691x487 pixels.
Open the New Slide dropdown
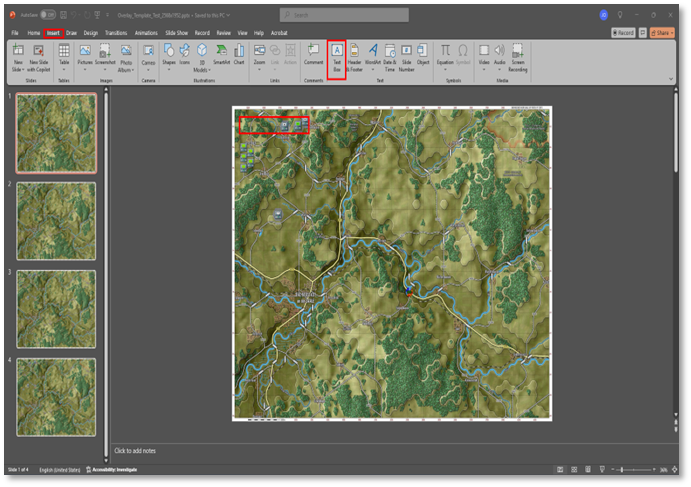tap(18, 67)
